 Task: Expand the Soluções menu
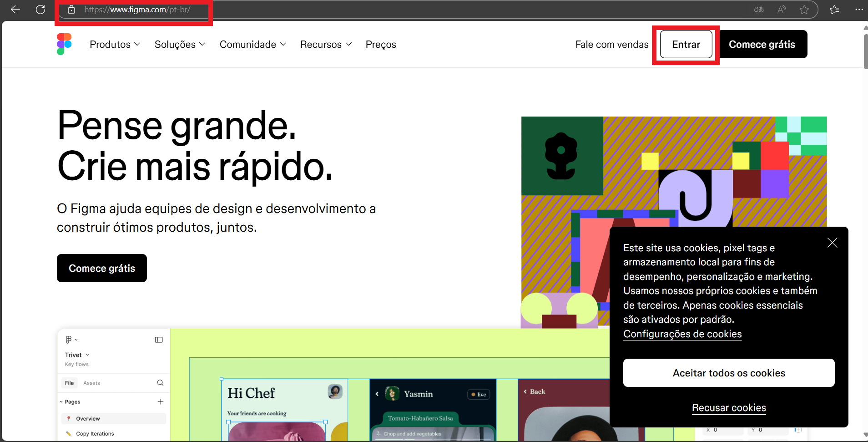[180, 45]
